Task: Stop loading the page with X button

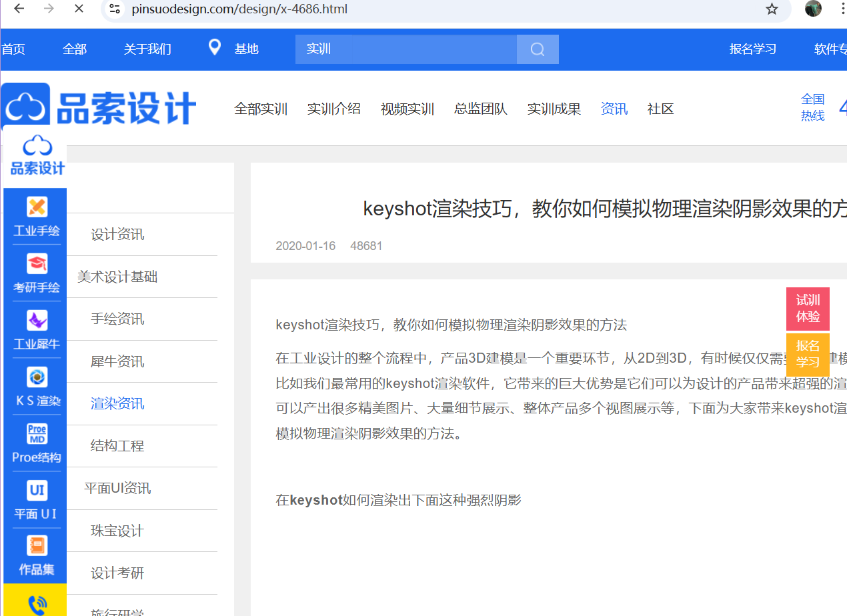Action: click(x=79, y=9)
